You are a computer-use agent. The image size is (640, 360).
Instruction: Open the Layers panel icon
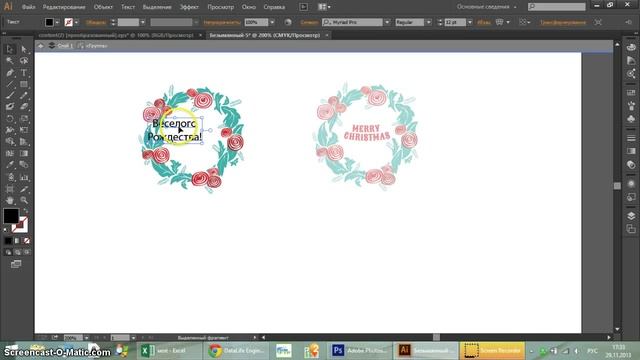pyautogui.click(x=631, y=216)
